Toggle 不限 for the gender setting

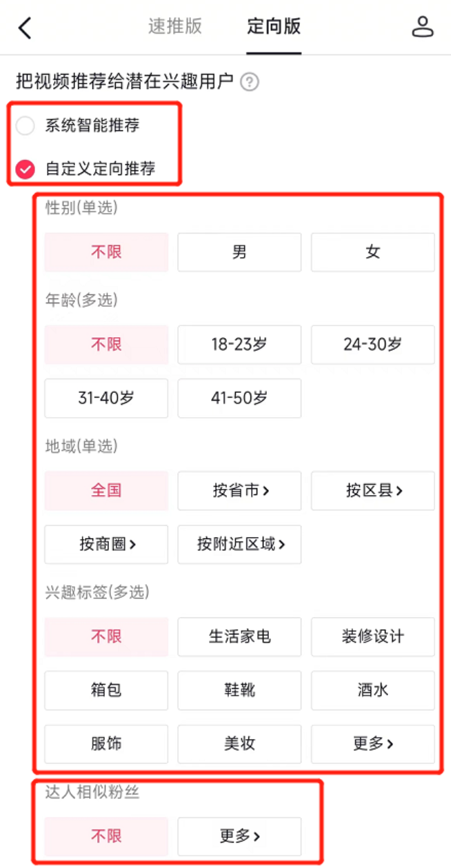[106, 252]
